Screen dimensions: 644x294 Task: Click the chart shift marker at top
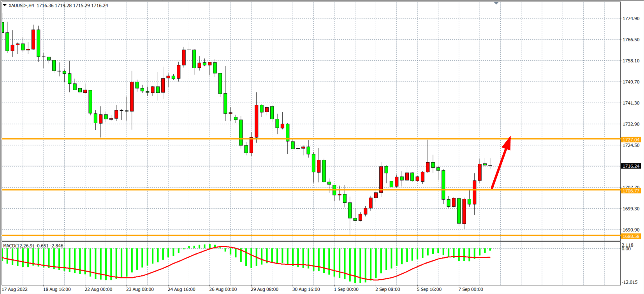click(x=496, y=3)
